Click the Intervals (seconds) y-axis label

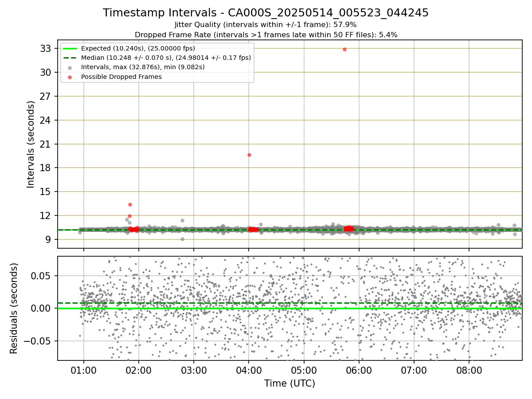31,144
